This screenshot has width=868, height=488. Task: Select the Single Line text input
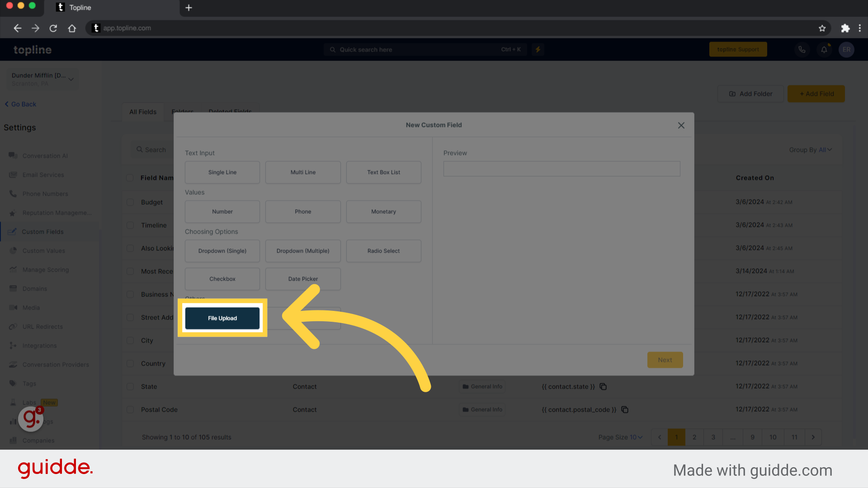click(222, 172)
